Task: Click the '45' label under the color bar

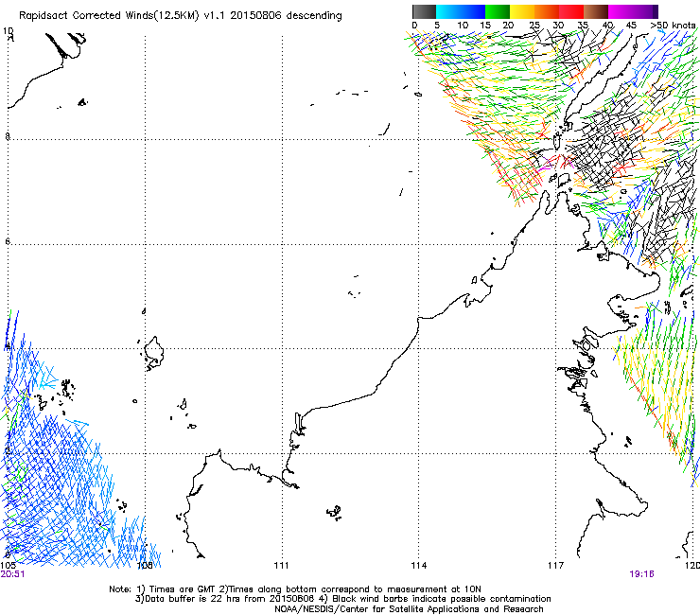Action: pyautogui.click(x=631, y=25)
